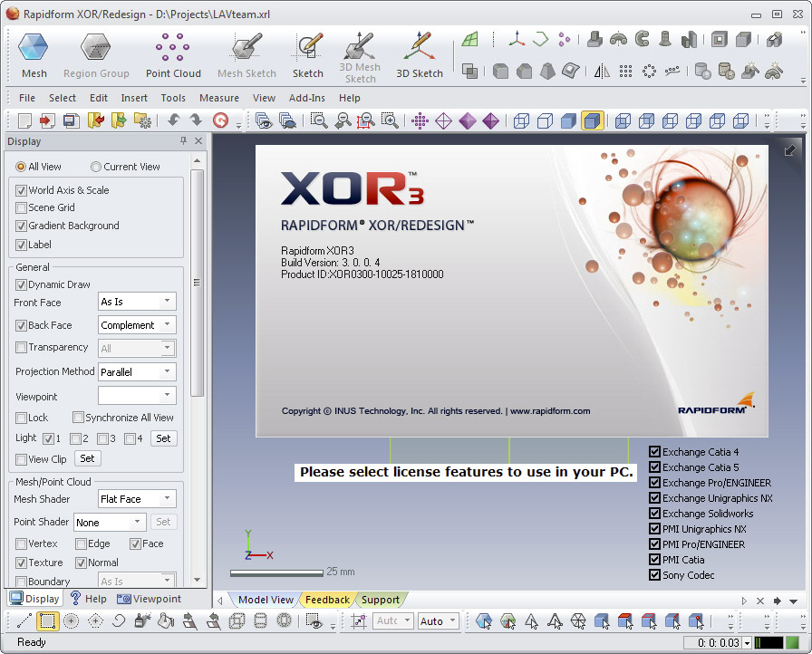Screen dimensions: 812x654
Task: Click the Ref. Coordinate axis icon
Action: [x=517, y=39]
